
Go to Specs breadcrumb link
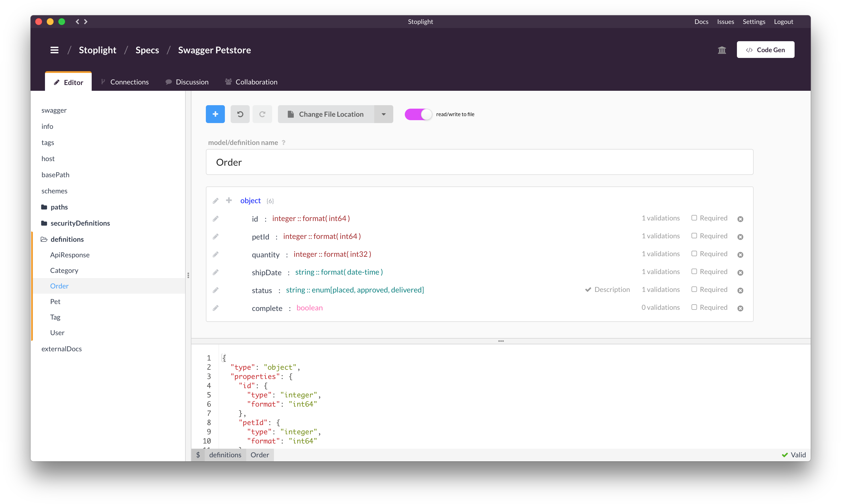click(147, 50)
